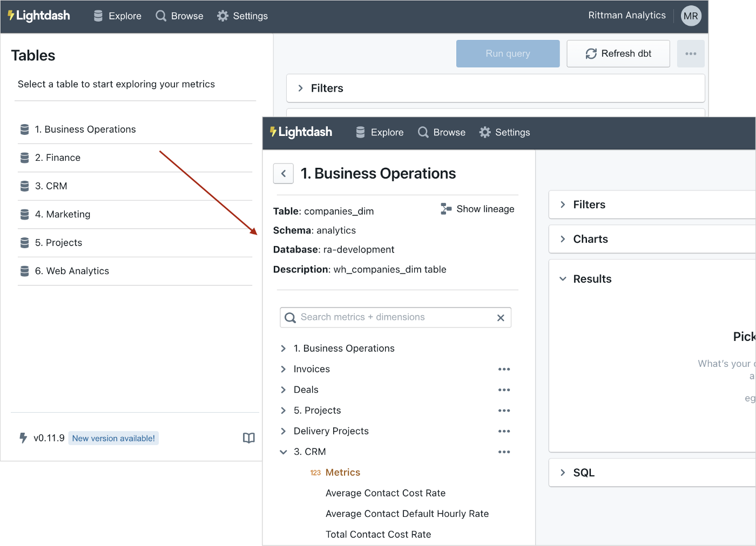Click the New version available link

pyautogui.click(x=113, y=438)
